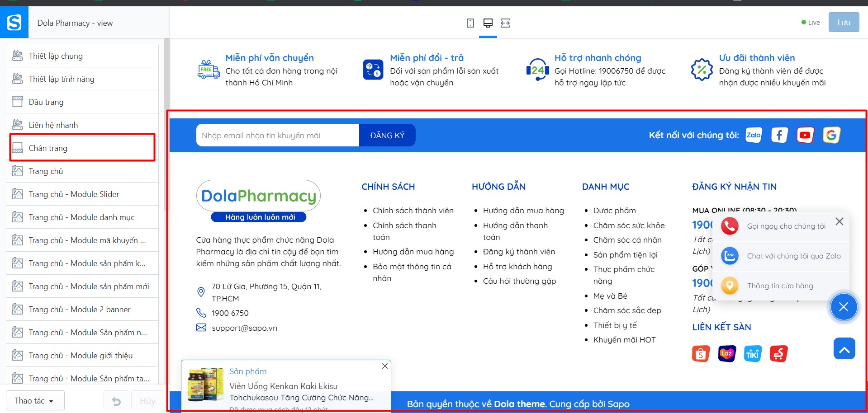Open Lazada marketplace icon
Image resolution: width=868 pixels, height=413 pixels.
coord(727,354)
